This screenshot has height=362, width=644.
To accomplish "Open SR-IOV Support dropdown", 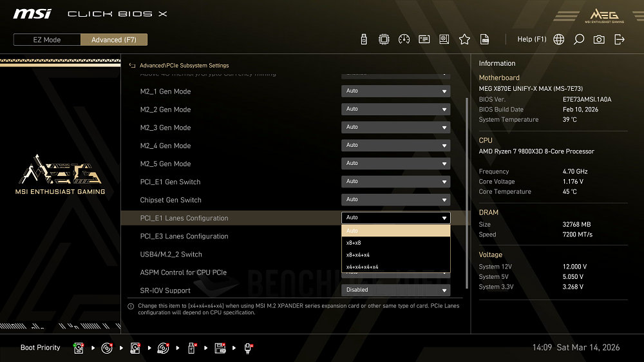I will 395,290.
